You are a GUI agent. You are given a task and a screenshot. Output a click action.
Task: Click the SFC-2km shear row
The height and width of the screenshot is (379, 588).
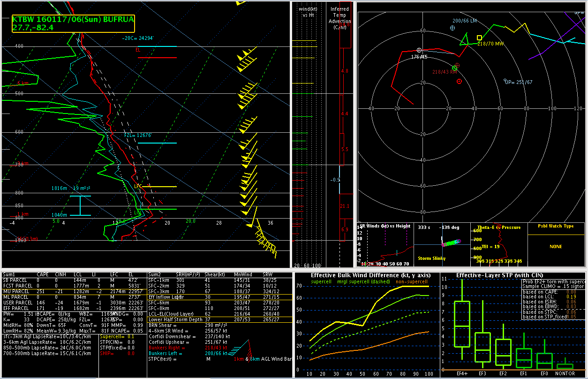click(x=220, y=286)
